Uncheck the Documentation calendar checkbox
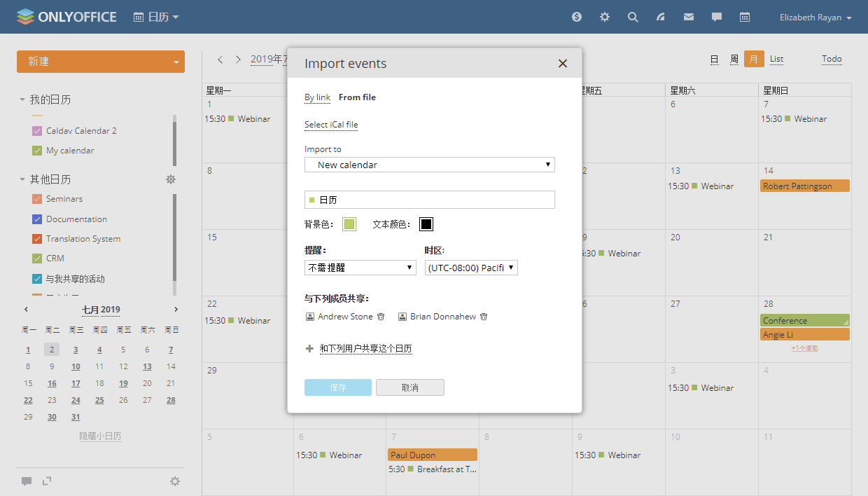The image size is (868, 496). (x=37, y=219)
